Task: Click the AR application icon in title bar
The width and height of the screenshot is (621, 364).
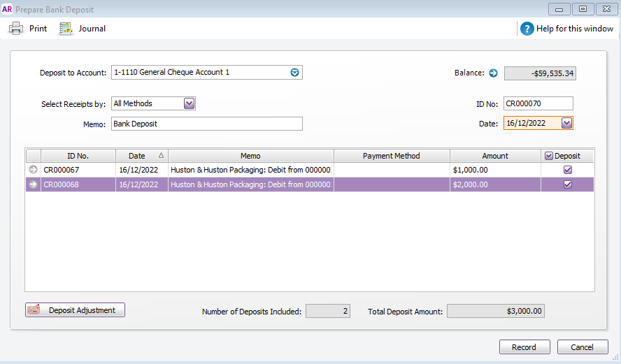Action: [8, 9]
